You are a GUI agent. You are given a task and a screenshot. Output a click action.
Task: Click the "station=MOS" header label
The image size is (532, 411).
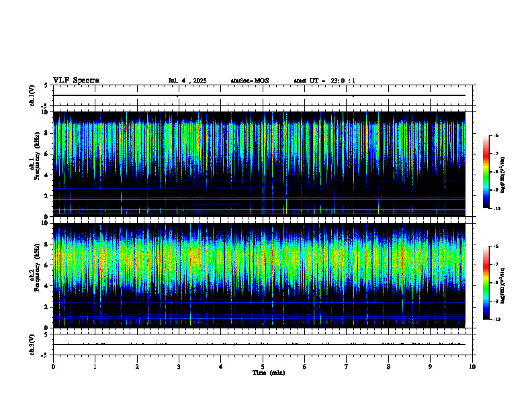tap(250, 81)
